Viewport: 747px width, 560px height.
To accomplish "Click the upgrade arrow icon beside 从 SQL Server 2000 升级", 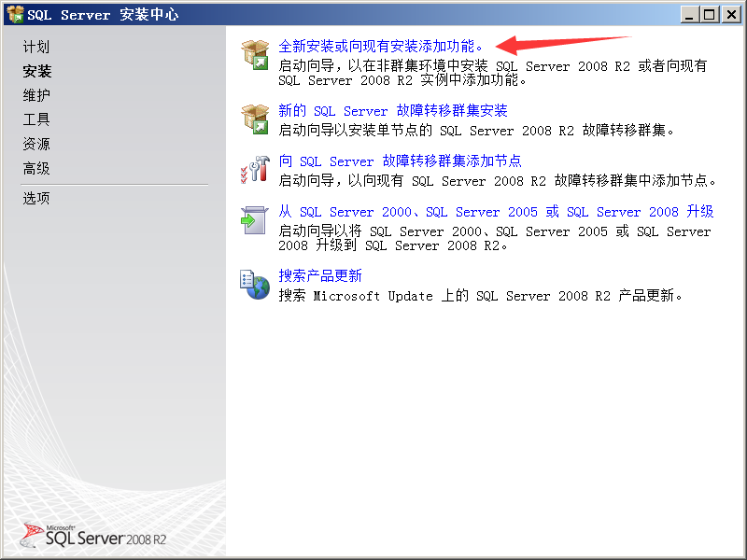I will coord(254,219).
